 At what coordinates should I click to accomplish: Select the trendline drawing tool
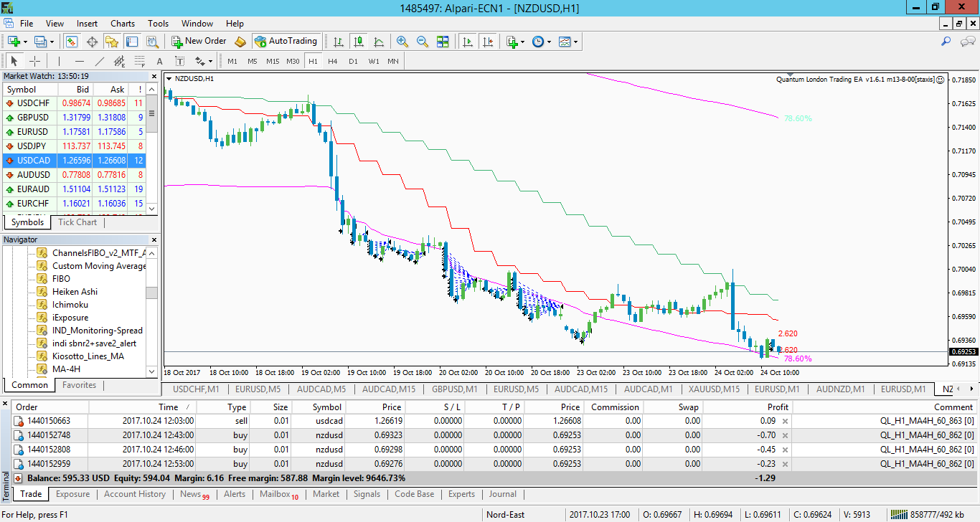(99, 61)
